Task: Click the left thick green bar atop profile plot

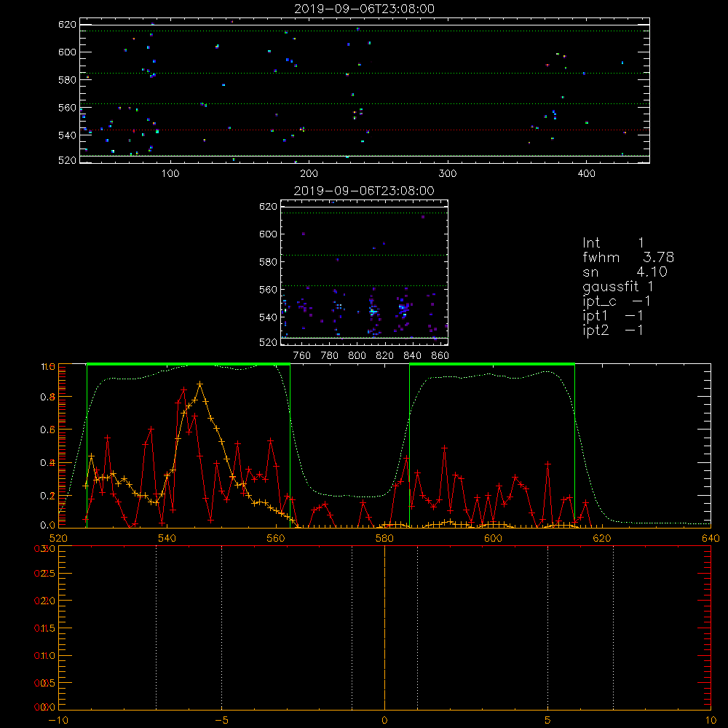Action: (189, 365)
